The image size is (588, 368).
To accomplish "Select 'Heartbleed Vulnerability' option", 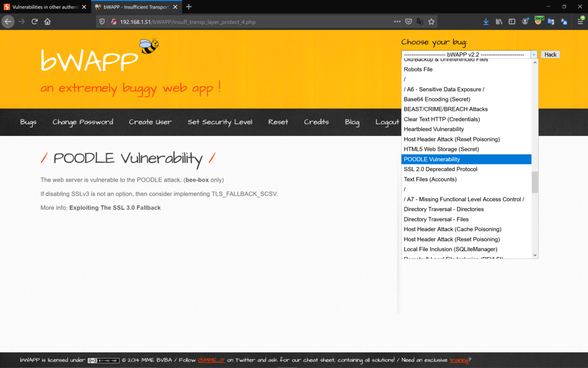I will click(x=466, y=129).
